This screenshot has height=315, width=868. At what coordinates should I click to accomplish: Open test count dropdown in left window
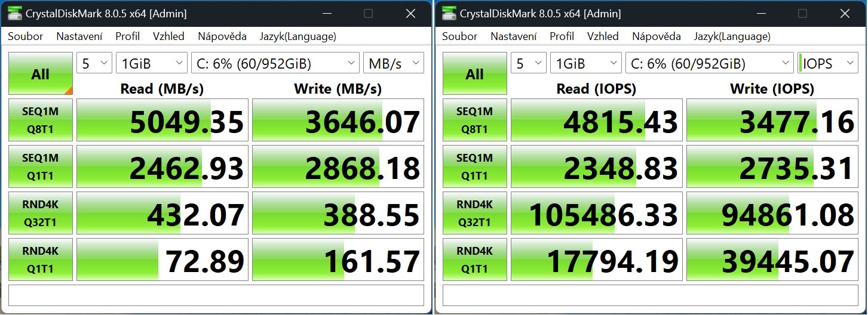point(94,63)
